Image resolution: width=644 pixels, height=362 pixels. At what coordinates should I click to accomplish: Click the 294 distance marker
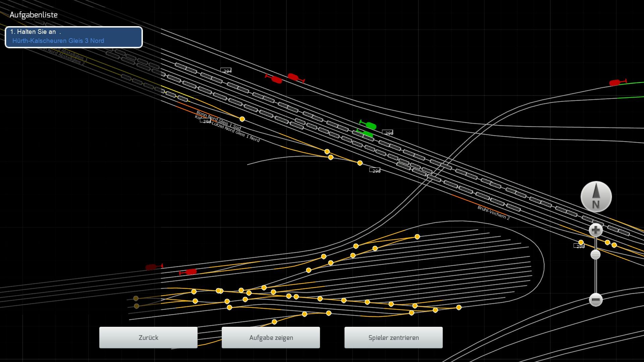pos(226,71)
